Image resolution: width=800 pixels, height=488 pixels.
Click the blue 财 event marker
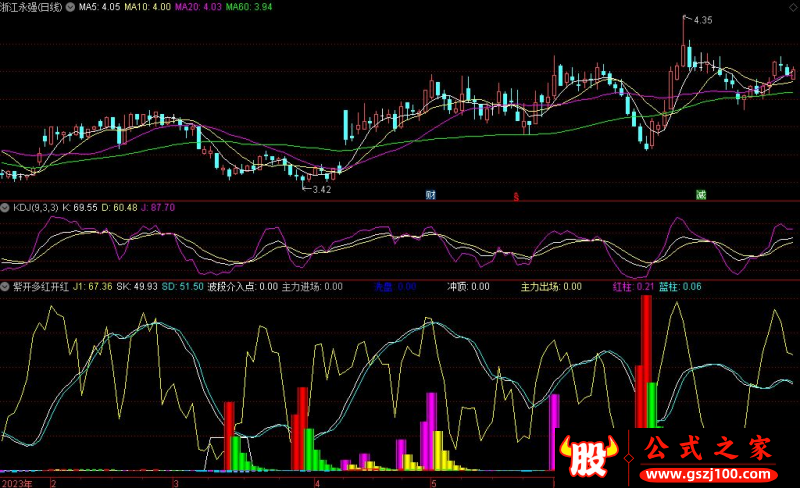coord(430,194)
